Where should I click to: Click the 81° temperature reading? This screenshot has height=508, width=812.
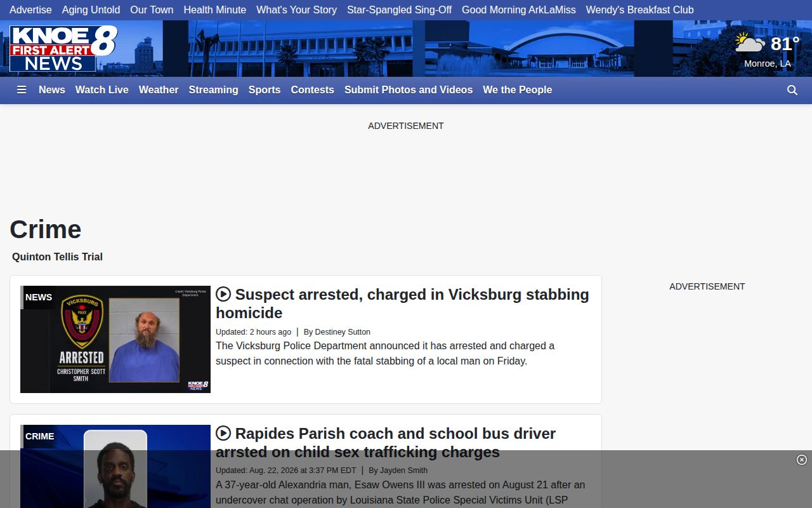tap(785, 44)
